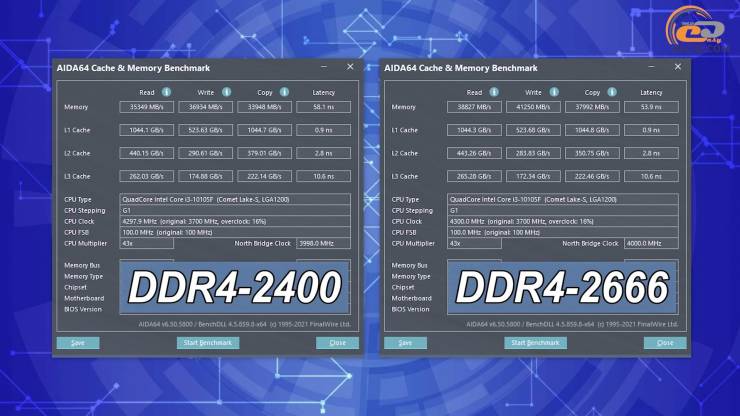Click L1 Cache Copy 1044.7 GB/s value

coord(264,130)
